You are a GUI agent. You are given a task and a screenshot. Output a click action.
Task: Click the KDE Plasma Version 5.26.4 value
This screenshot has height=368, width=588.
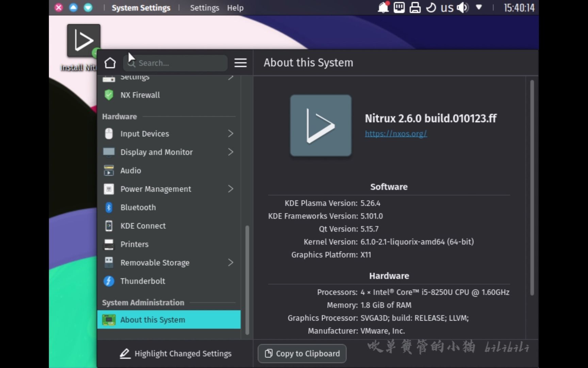tap(370, 203)
